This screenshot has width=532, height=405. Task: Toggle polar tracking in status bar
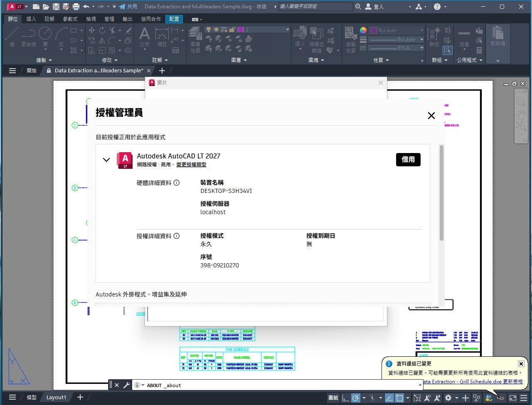click(356, 398)
